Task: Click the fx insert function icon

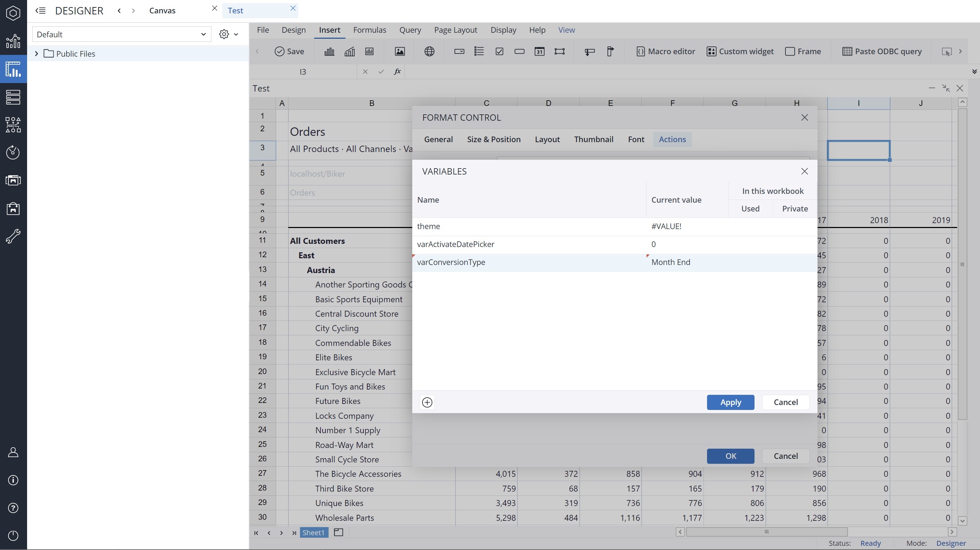Action: [397, 71]
